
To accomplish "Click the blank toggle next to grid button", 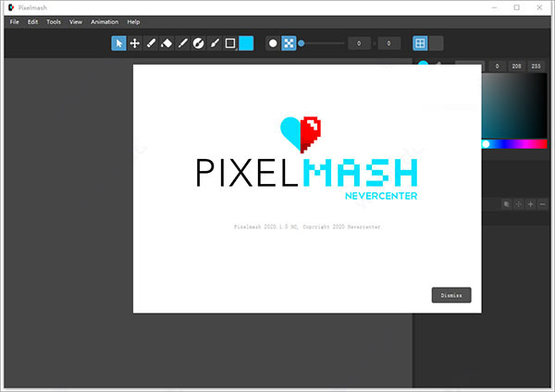I will pyautogui.click(x=436, y=43).
